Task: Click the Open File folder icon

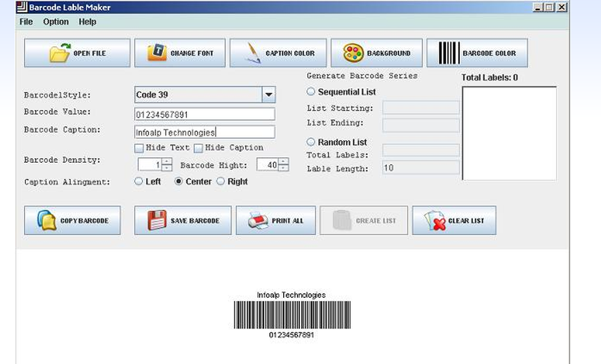Action: coord(60,52)
